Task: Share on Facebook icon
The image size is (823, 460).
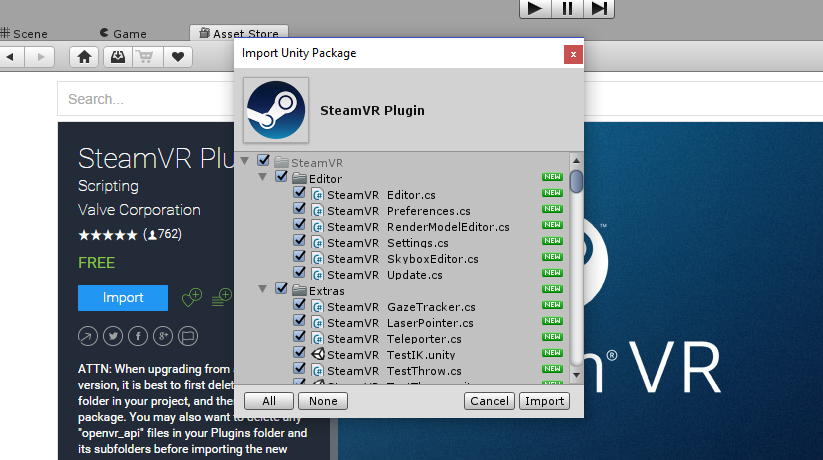Action: click(x=138, y=336)
